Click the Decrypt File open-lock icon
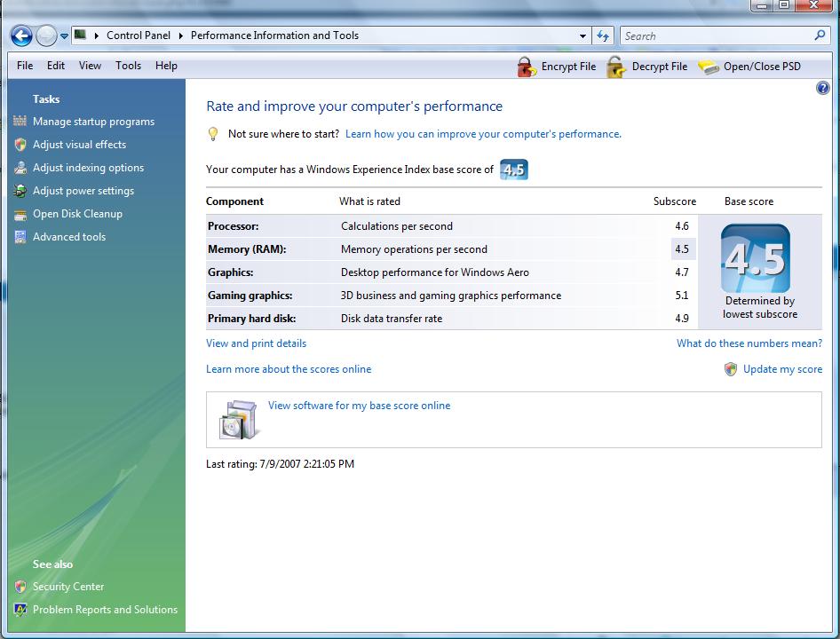Viewport: 840px width, 639px height. coord(616,67)
